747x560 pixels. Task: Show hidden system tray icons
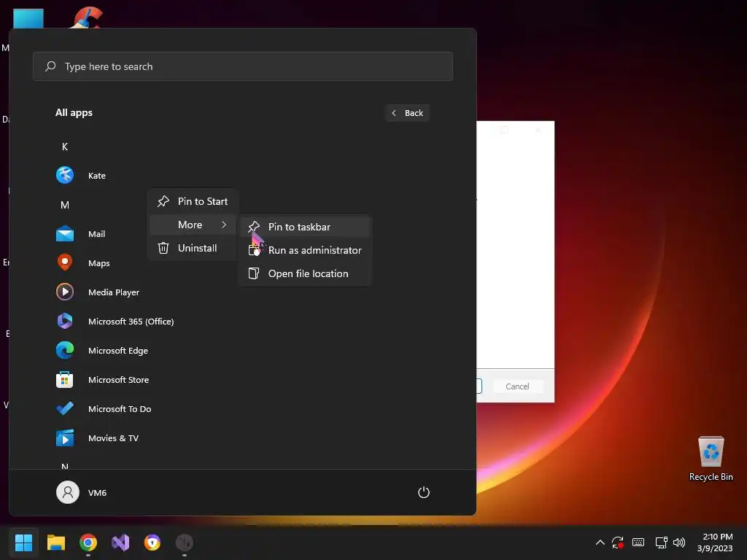[x=600, y=542]
